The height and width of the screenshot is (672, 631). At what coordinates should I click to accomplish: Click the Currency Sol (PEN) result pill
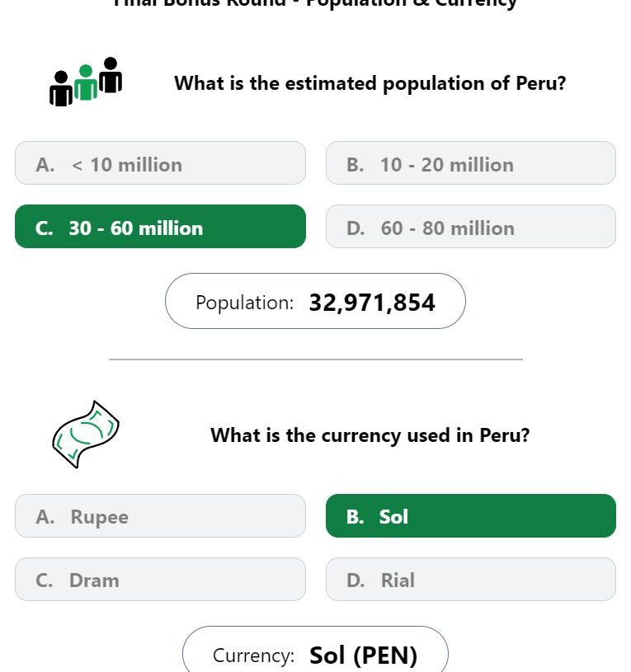(315, 649)
